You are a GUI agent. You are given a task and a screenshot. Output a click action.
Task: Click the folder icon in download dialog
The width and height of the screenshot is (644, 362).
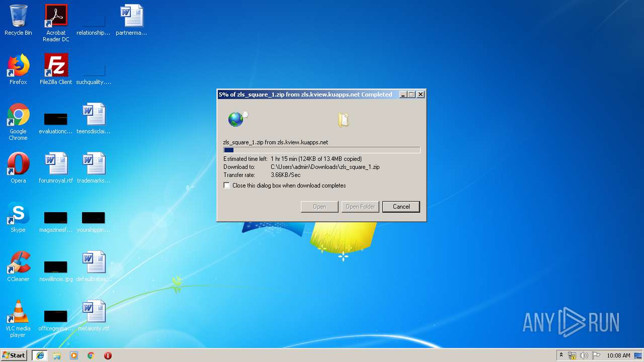(x=344, y=120)
